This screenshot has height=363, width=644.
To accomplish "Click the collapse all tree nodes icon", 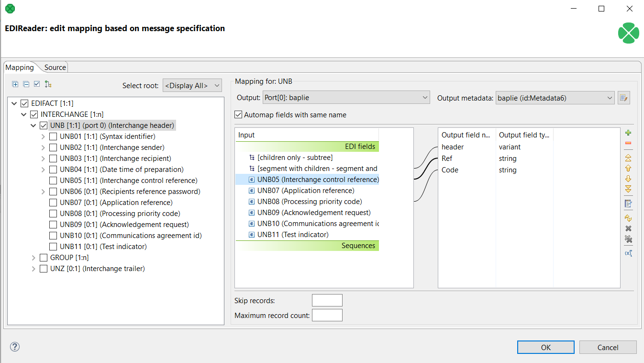I will 26,84.
